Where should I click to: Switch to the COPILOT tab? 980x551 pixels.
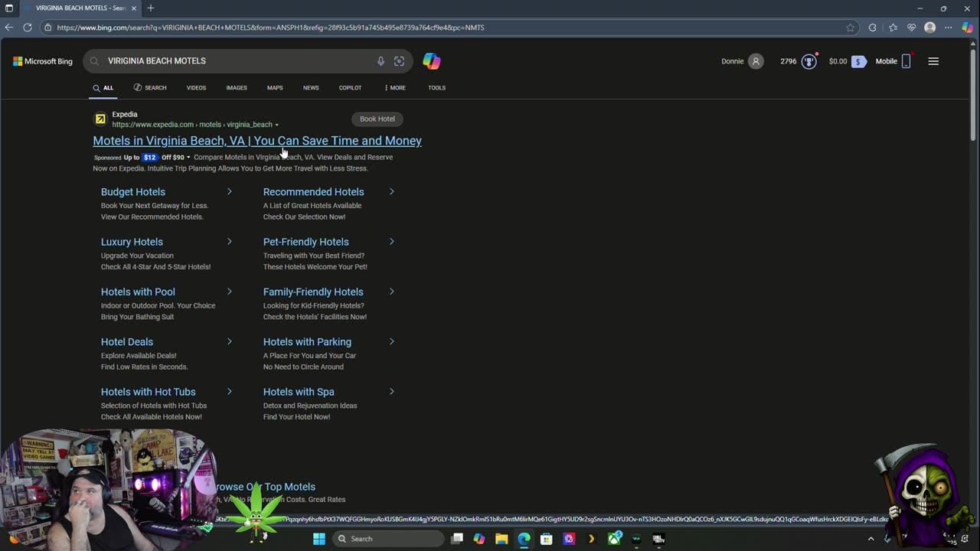pos(351,88)
